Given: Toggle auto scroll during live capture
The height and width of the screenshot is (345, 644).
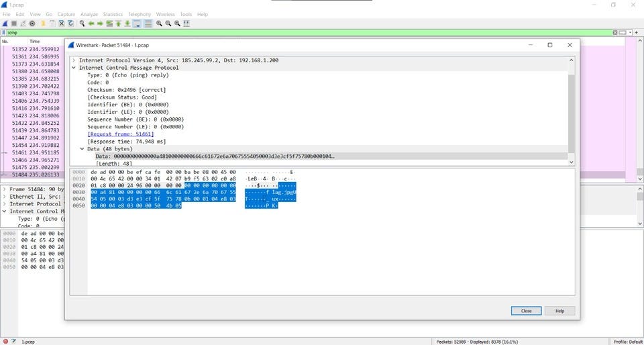Looking at the screenshot, I should pos(137,23).
